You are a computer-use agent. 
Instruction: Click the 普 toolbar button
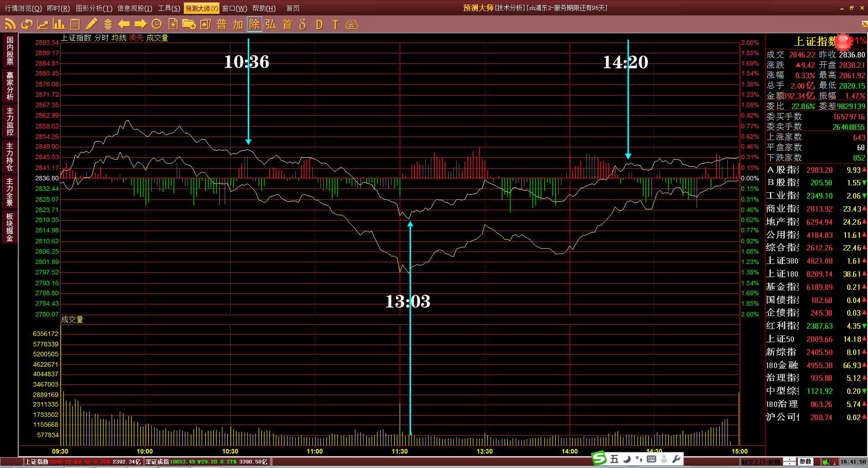[222, 24]
